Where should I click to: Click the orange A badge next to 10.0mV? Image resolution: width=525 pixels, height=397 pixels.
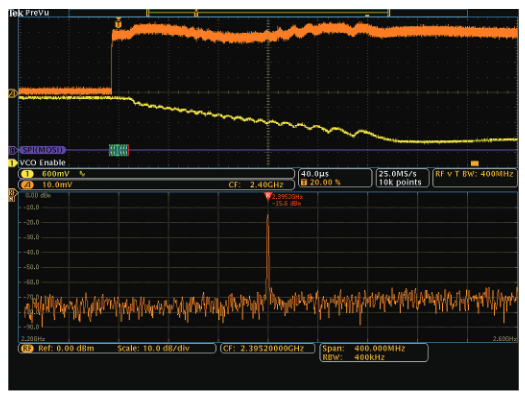tap(27, 185)
